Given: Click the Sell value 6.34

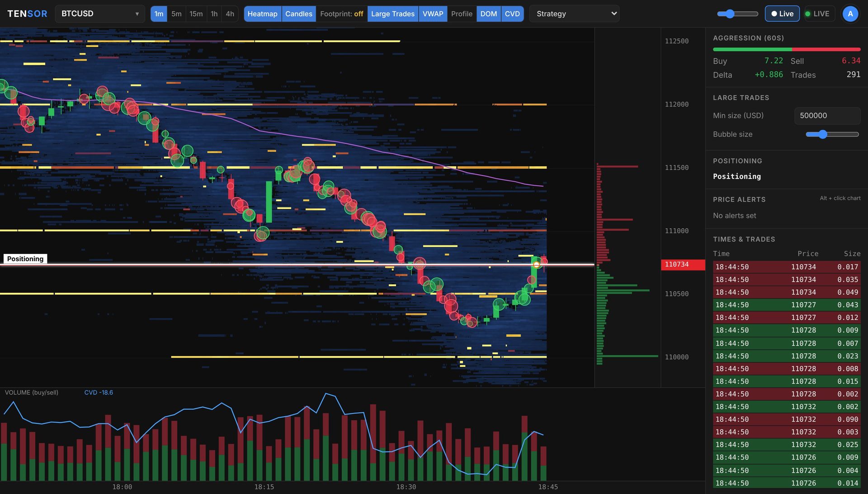Looking at the screenshot, I should coord(851,61).
